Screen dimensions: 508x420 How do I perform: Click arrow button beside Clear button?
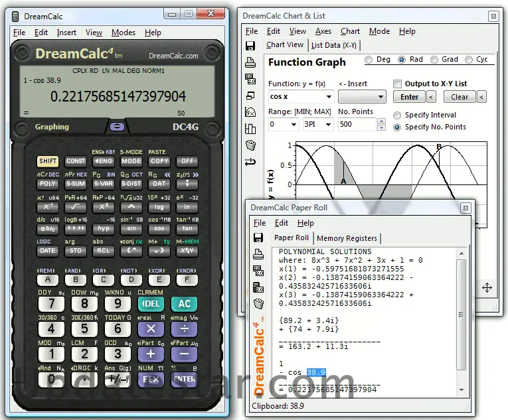(481, 97)
